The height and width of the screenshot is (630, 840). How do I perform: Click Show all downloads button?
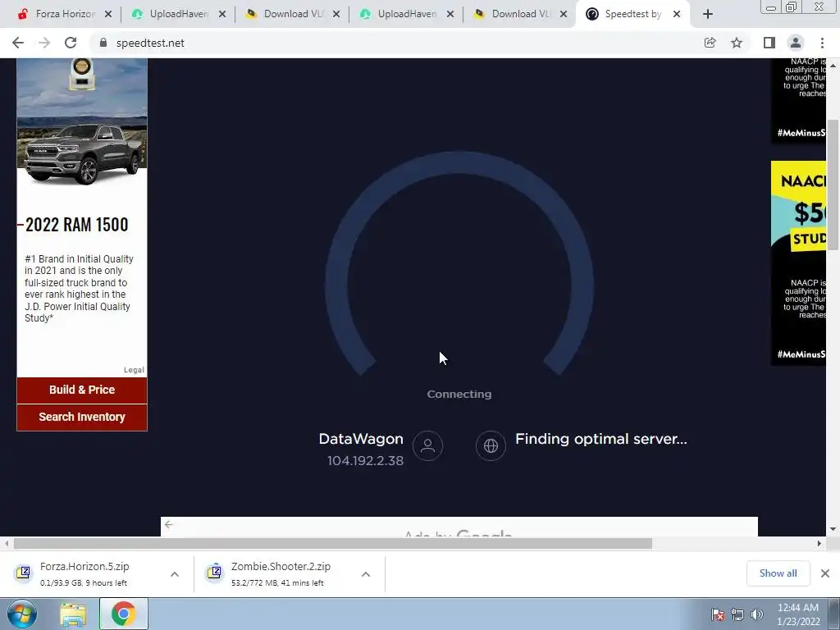tap(778, 573)
